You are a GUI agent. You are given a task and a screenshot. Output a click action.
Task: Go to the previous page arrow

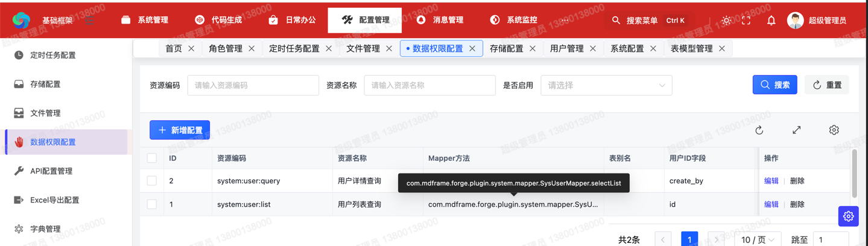(663, 240)
